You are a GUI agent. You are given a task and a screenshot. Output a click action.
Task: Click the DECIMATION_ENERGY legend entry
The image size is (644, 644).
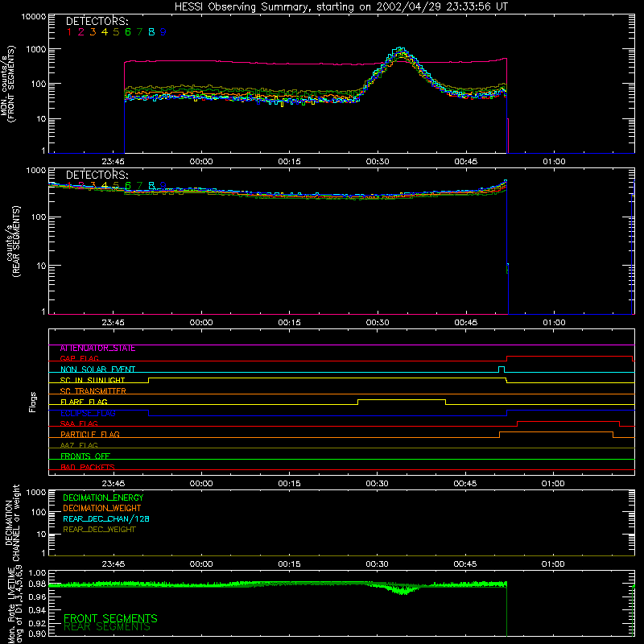[x=103, y=497]
